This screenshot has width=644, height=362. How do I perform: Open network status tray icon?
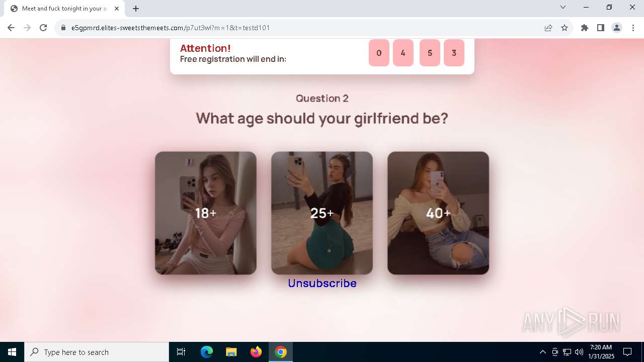(x=567, y=352)
